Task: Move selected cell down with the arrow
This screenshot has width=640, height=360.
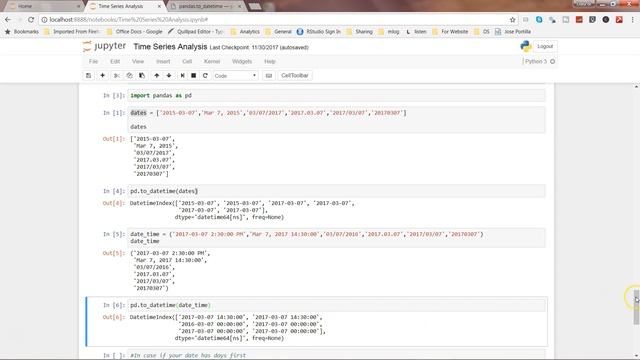Action: click(169, 76)
